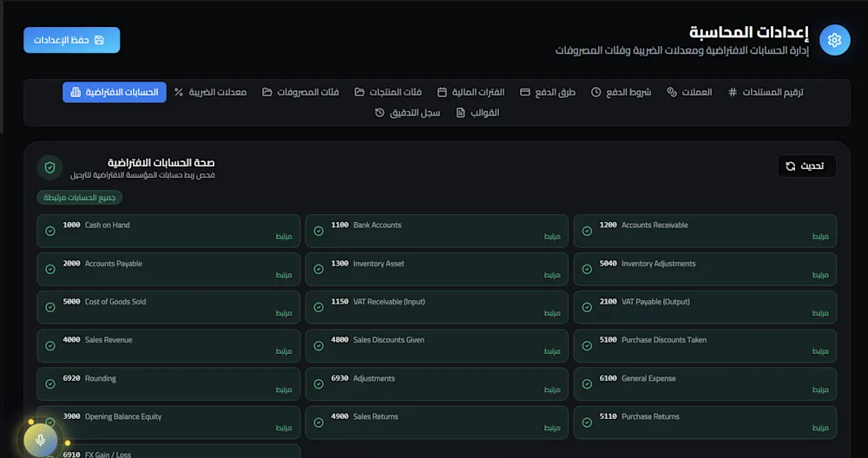The height and width of the screenshot is (458, 868).
Task: Select the 1300 Inventory Asset account card
Action: click(x=437, y=270)
